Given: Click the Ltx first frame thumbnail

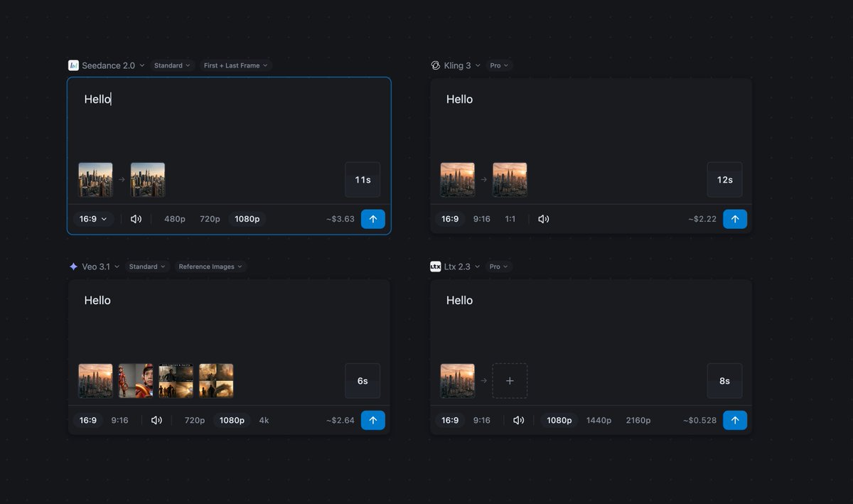Looking at the screenshot, I should click(x=458, y=381).
